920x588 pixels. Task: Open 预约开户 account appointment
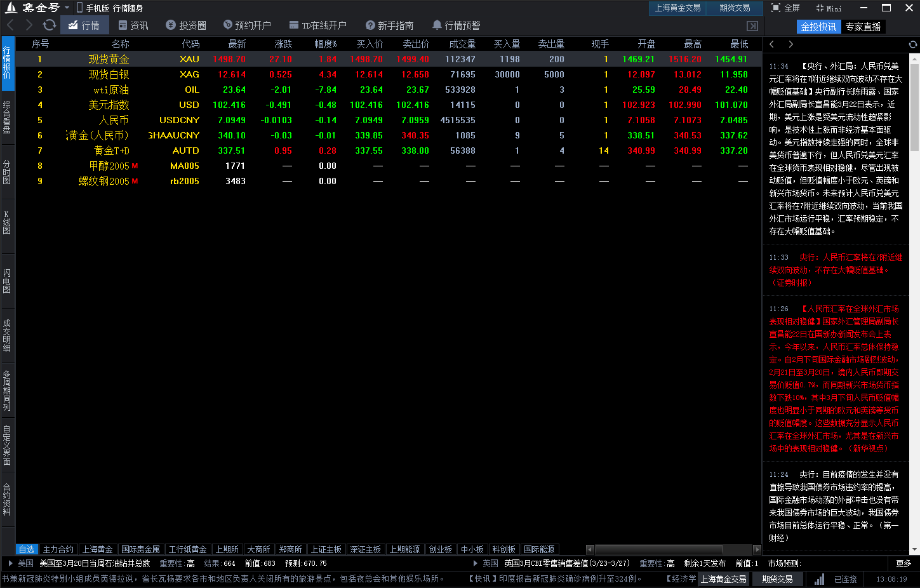click(247, 25)
